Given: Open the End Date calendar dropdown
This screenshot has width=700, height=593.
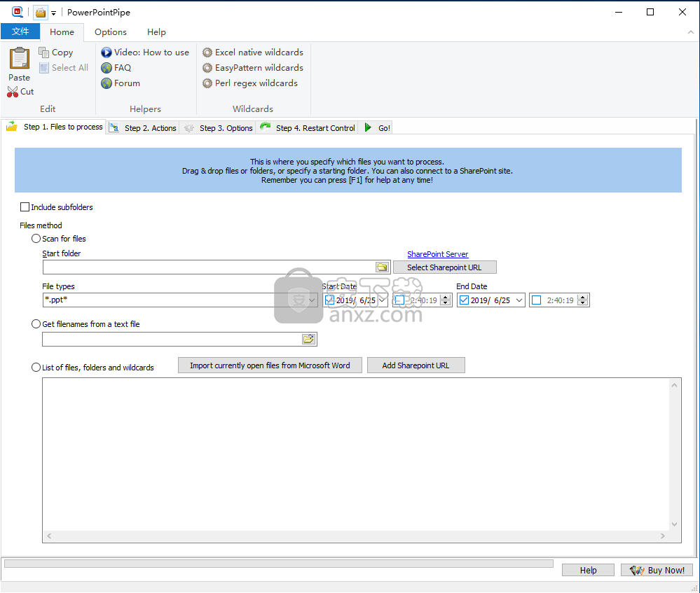Looking at the screenshot, I should (x=519, y=300).
